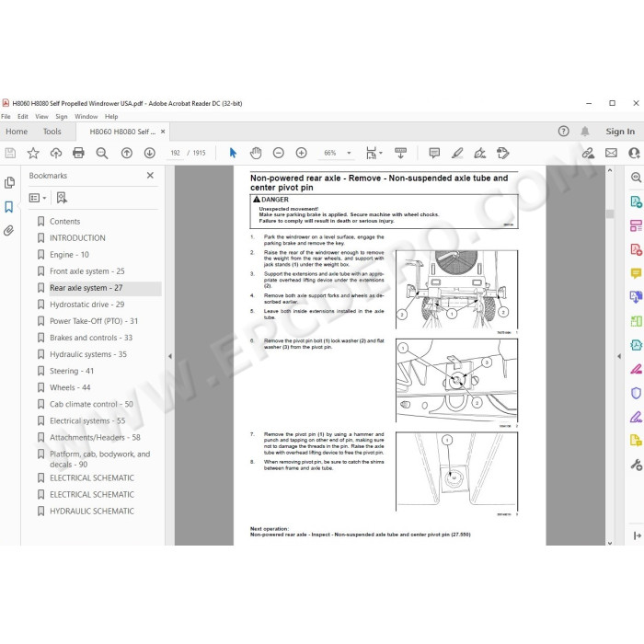The width and height of the screenshot is (644, 644).
Task: Open Cab climate control - 50 bookmark
Action: 92,404
